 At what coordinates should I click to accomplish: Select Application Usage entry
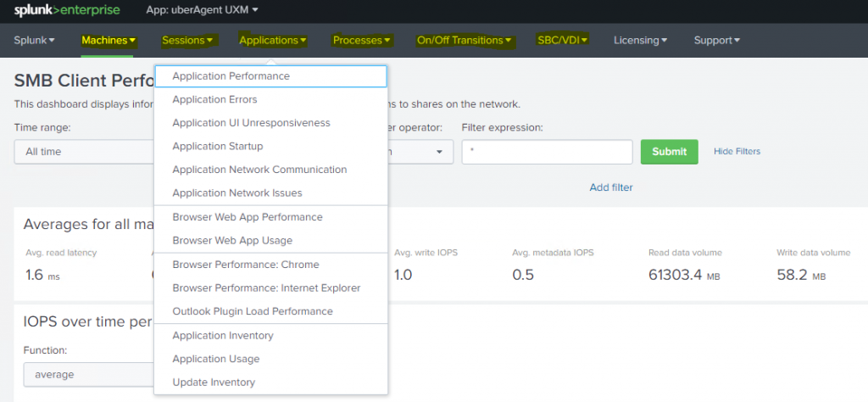point(270,359)
